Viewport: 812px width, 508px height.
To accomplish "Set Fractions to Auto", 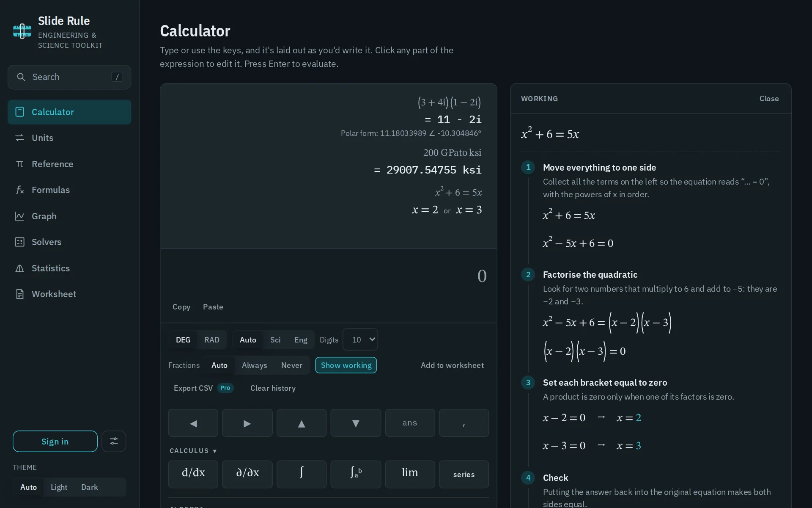I will tap(219, 365).
